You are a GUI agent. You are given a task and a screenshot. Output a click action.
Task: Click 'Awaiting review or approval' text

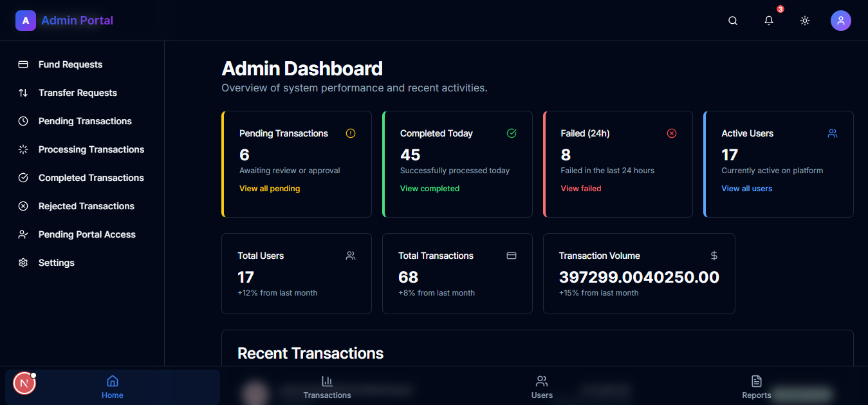[x=290, y=171]
